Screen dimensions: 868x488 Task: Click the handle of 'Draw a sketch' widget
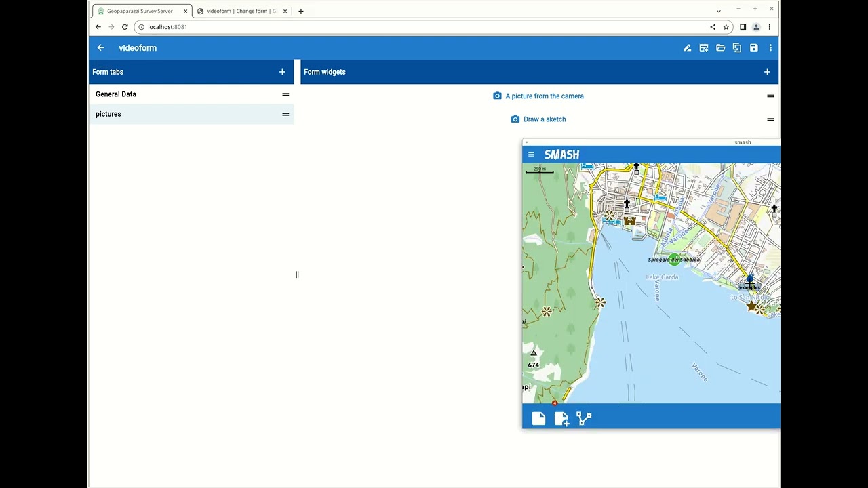770,119
